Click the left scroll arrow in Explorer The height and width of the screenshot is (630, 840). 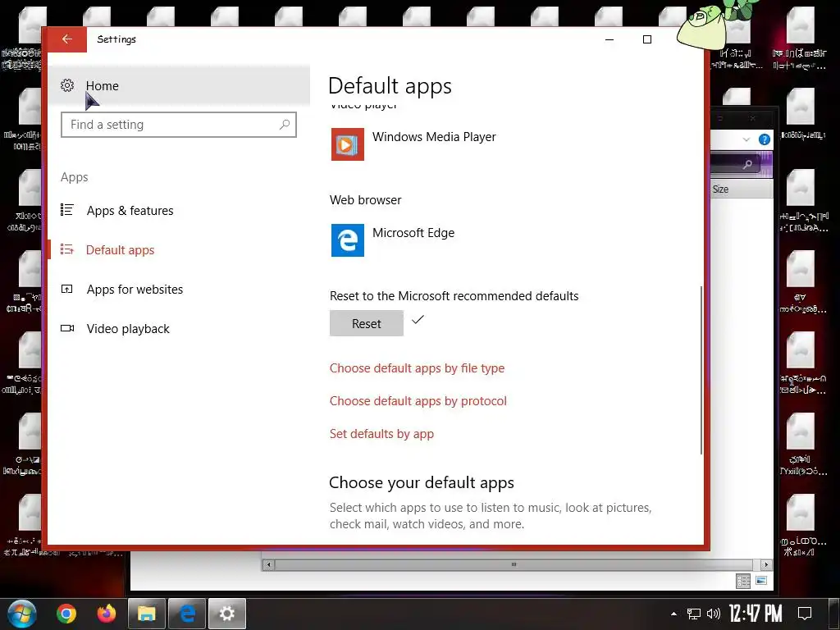268,564
